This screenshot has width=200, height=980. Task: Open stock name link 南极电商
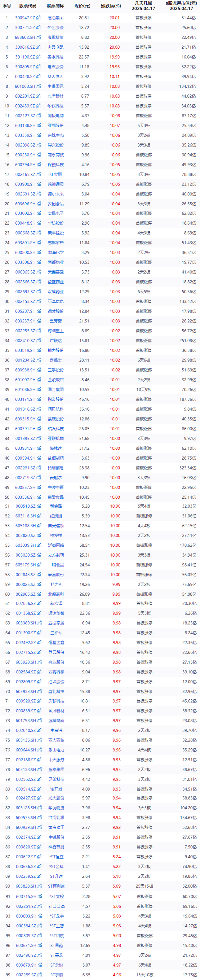[x=56, y=116]
